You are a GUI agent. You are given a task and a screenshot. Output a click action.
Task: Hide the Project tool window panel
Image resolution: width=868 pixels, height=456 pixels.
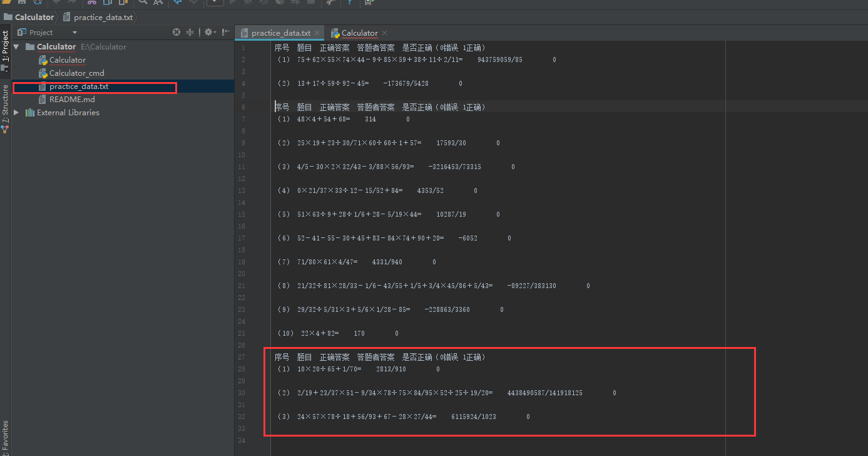pos(226,32)
